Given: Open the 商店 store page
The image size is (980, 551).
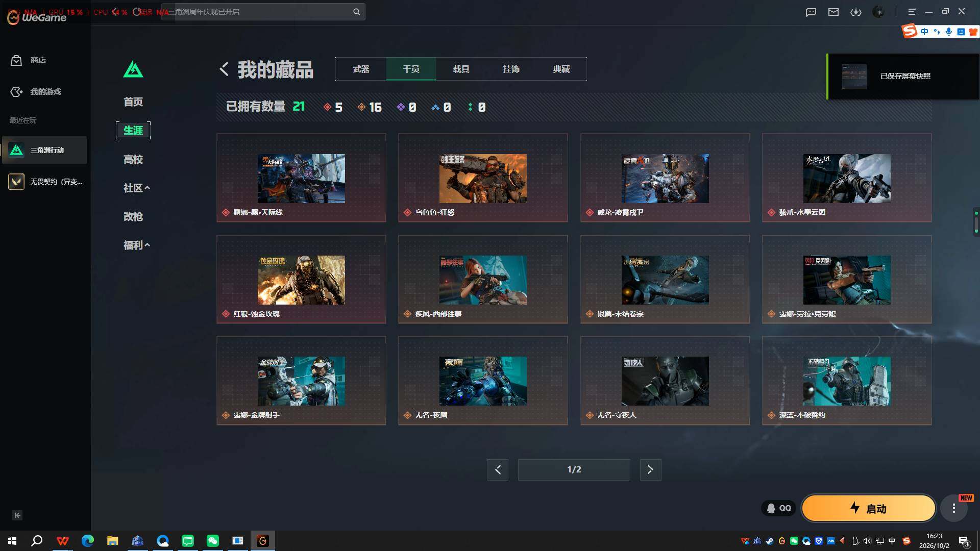Looking at the screenshot, I should (x=29, y=60).
